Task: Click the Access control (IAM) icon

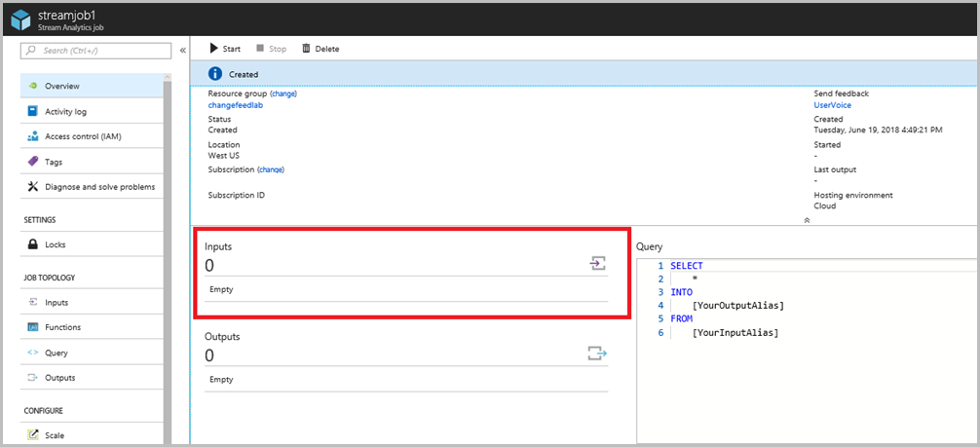Action: pos(33,136)
